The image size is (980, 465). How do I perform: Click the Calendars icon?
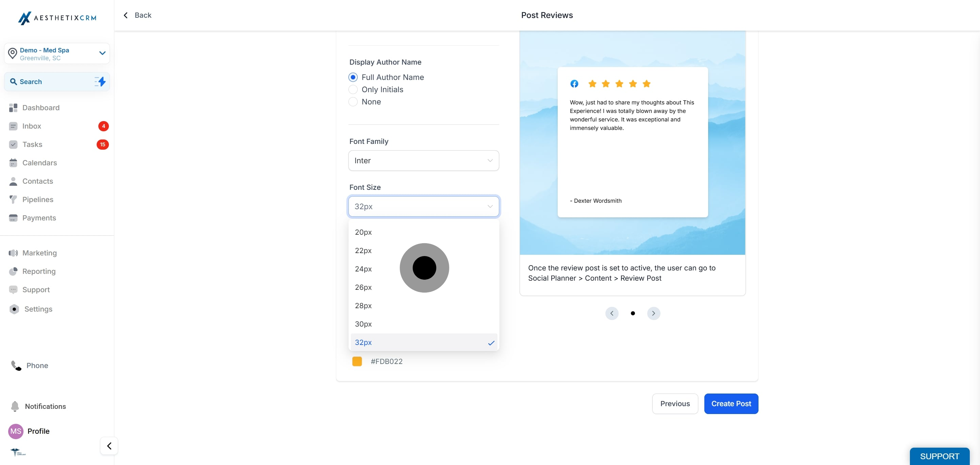tap(13, 163)
